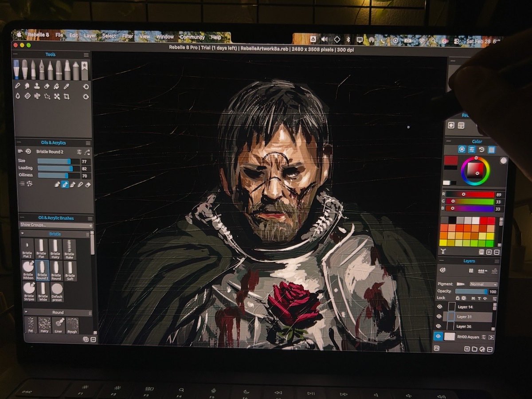
Task: Open the wet layer droplets dropdown
Action: click(482, 271)
